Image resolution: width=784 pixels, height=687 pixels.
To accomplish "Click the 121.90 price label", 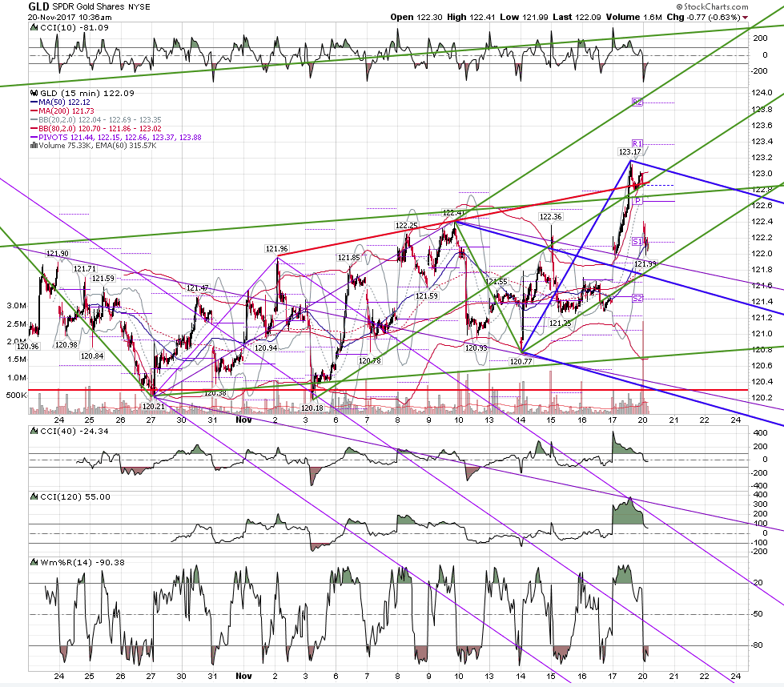I will tap(58, 254).
